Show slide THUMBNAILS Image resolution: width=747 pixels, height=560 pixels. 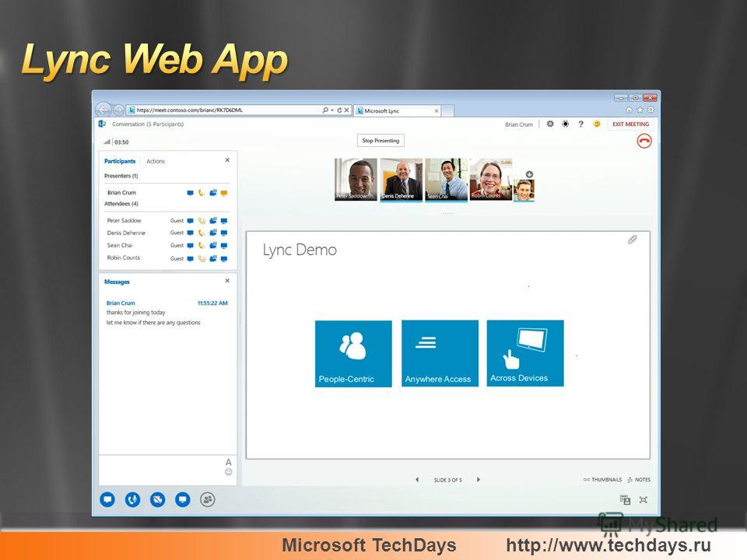[602, 480]
